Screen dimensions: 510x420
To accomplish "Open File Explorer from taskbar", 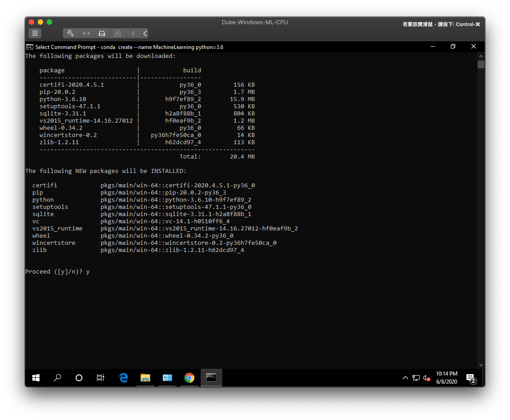I will [145, 378].
